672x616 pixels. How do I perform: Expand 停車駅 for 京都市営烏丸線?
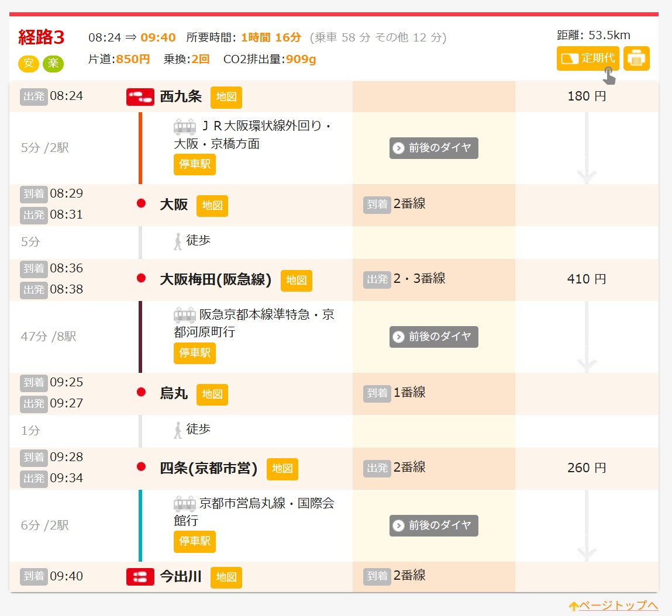[194, 542]
